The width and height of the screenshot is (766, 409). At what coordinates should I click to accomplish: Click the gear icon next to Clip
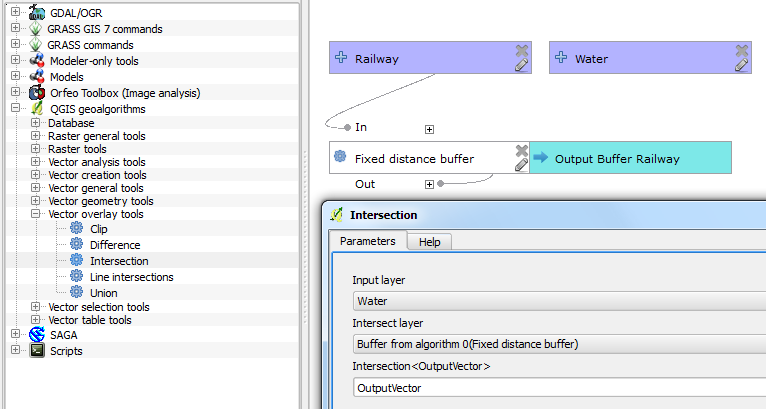[x=77, y=228]
